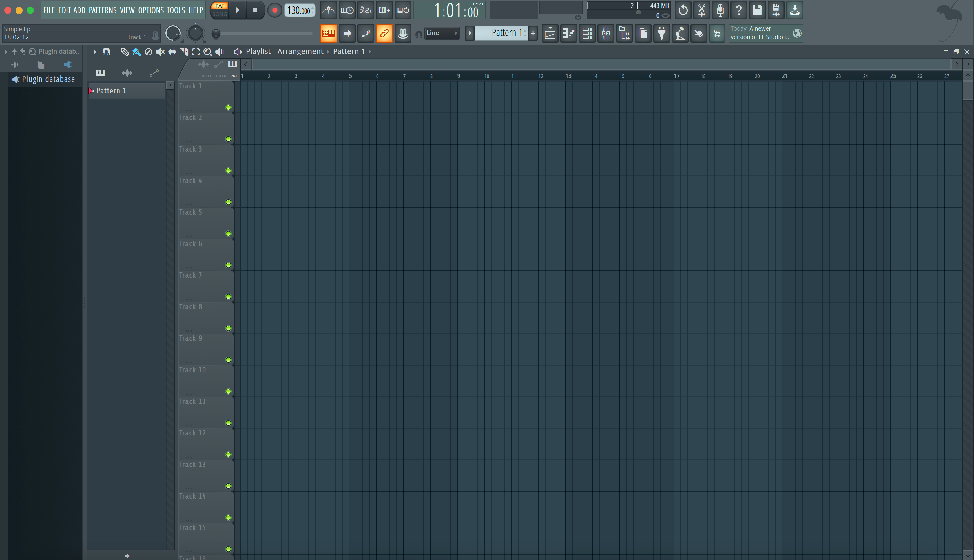This screenshot has height=560, width=974.
Task: Start playback with Play button
Action: (238, 10)
